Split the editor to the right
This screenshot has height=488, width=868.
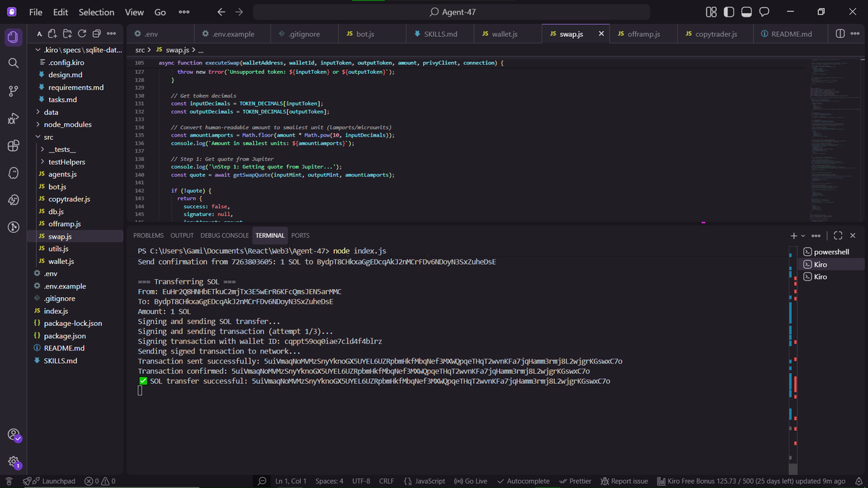(x=840, y=34)
